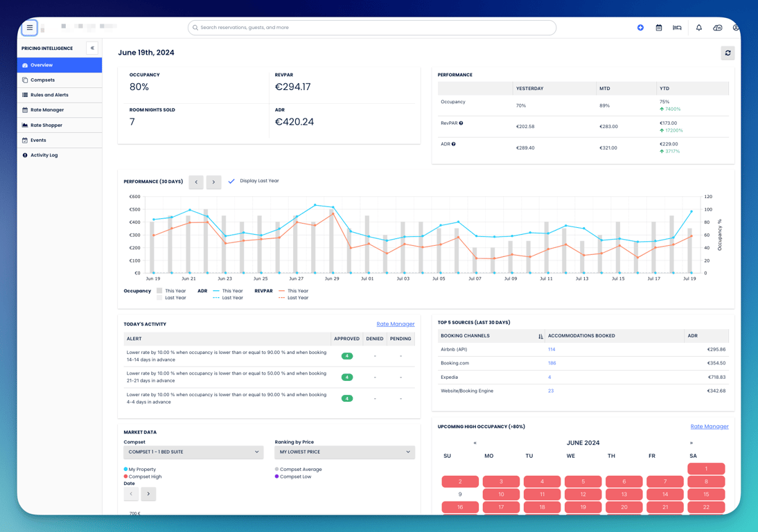Open My Lowest Price ranking dropdown
Screen dimensions: 758x532
pyautogui.click(x=344, y=452)
